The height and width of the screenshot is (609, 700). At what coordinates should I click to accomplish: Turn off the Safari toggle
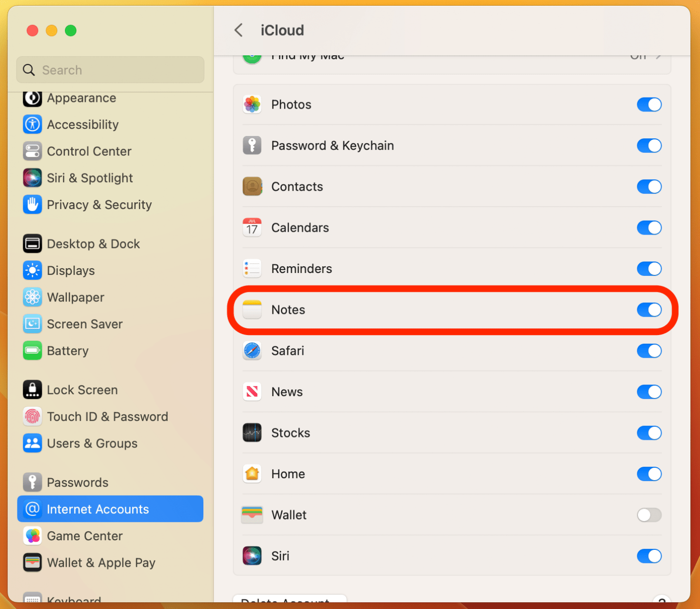(649, 351)
